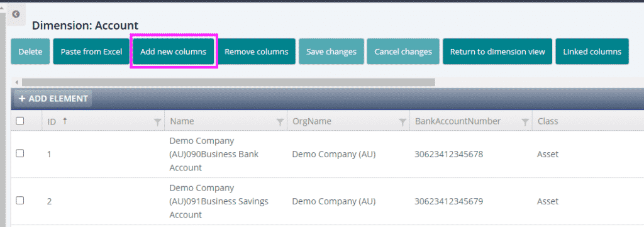Click the Remove columns button
Viewport: 644px width, 227px height.
pyautogui.click(x=257, y=52)
